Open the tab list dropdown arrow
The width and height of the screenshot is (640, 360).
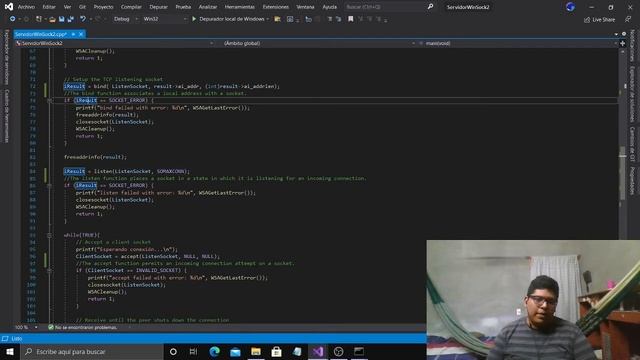[616, 34]
